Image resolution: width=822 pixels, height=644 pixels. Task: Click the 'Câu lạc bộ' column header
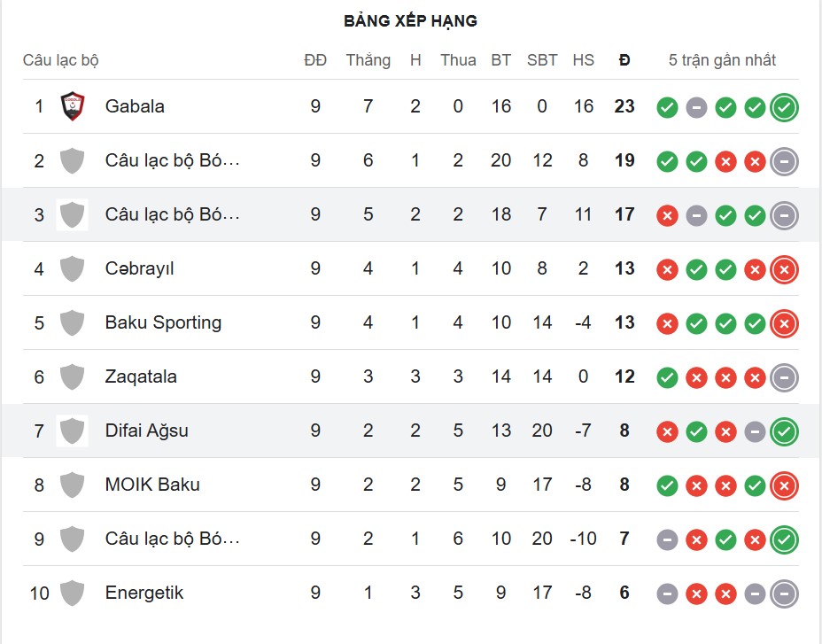coord(60,60)
